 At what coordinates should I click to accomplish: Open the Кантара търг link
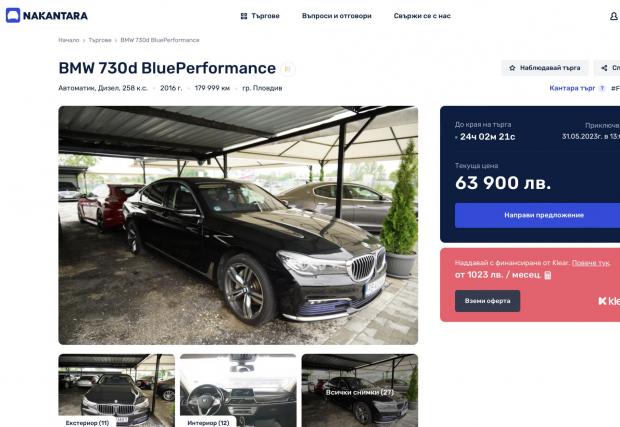pyautogui.click(x=572, y=88)
